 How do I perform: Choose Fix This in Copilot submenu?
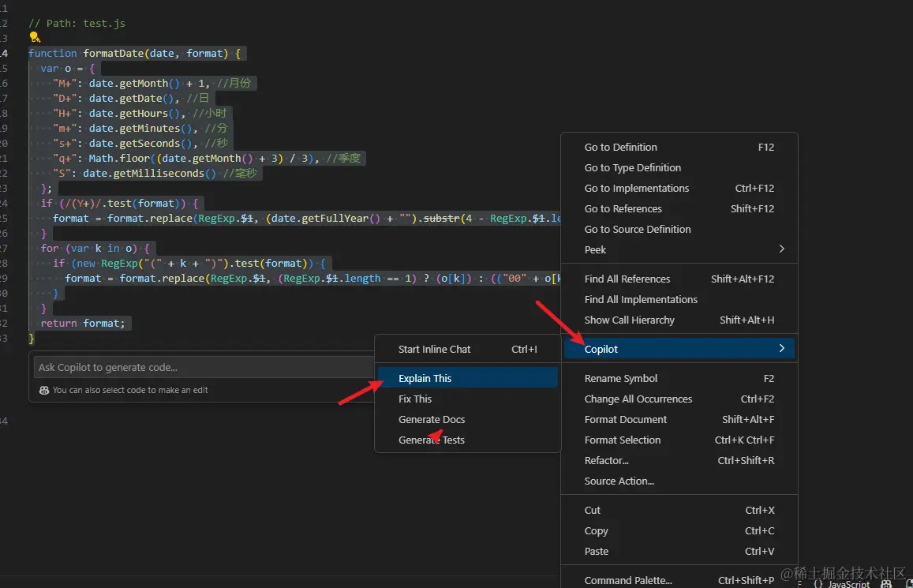coord(468,399)
